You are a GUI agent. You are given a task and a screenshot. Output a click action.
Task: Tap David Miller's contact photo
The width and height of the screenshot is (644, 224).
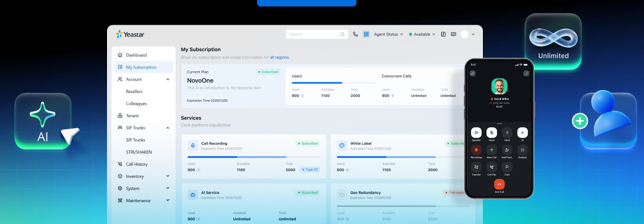[499, 86]
